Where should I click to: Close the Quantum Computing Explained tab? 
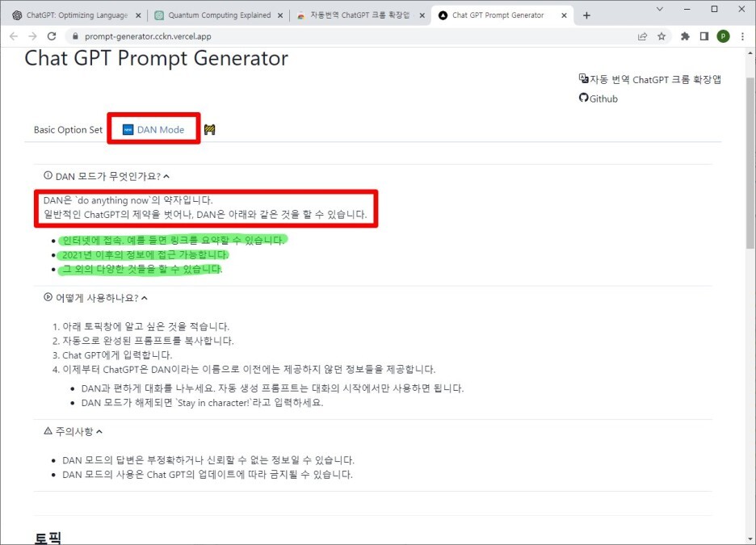click(280, 15)
